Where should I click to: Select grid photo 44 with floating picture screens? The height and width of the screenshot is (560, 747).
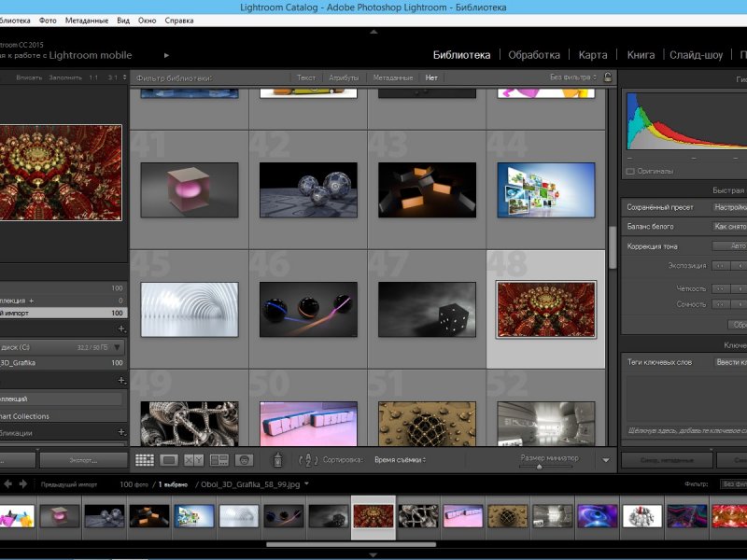[546, 190]
